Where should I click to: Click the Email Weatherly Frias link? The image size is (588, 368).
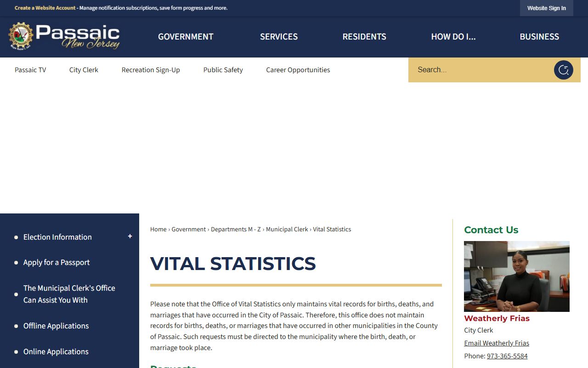497,343
